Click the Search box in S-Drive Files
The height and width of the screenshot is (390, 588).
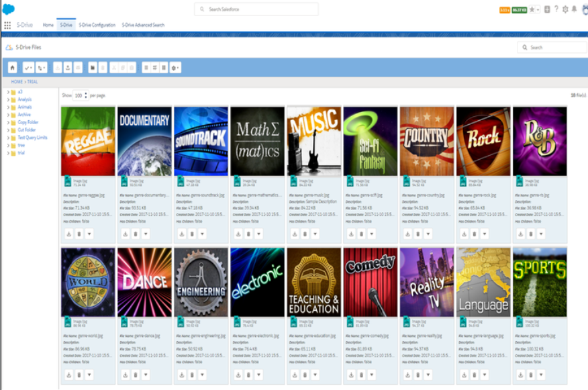click(550, 46)
